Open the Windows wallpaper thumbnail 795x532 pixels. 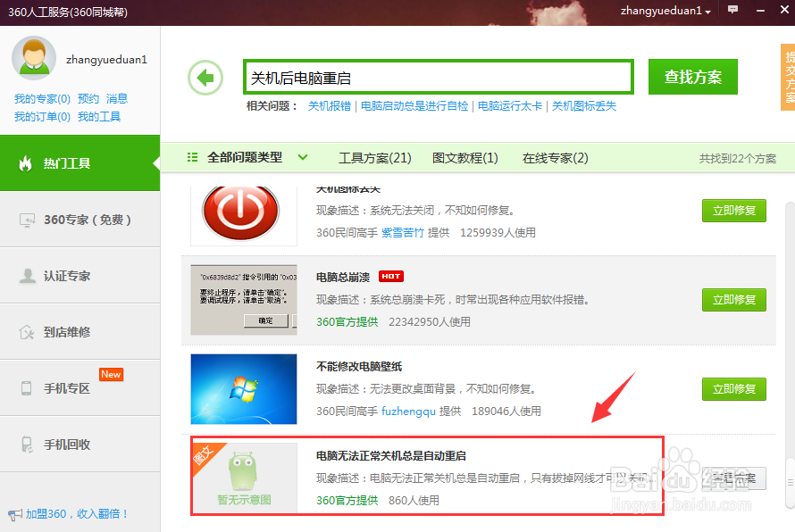pyautogui.click(x=243, y=389)
